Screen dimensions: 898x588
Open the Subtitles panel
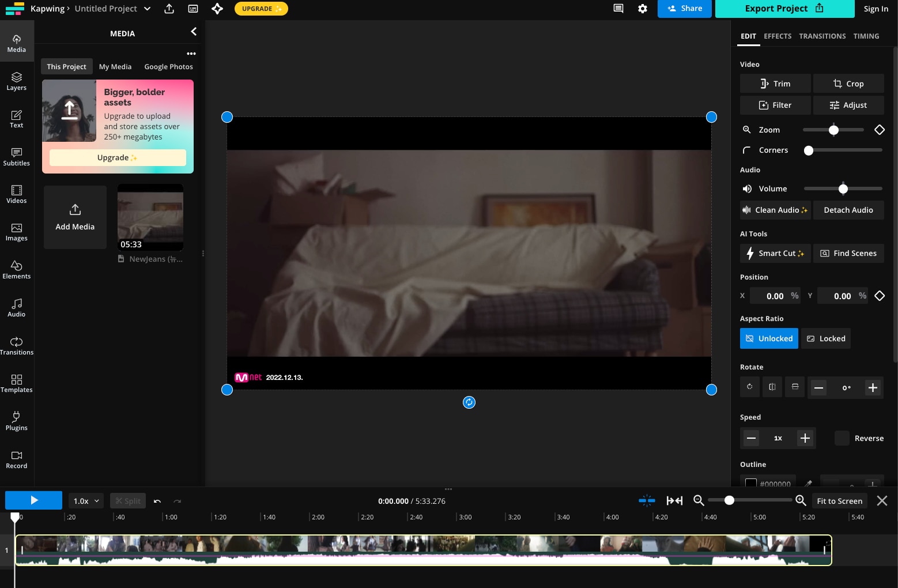coord(17,157)
